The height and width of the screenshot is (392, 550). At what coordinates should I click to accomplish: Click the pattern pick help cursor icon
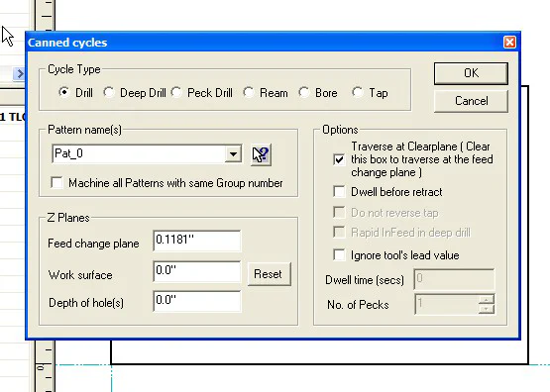[x=261, y=154]
